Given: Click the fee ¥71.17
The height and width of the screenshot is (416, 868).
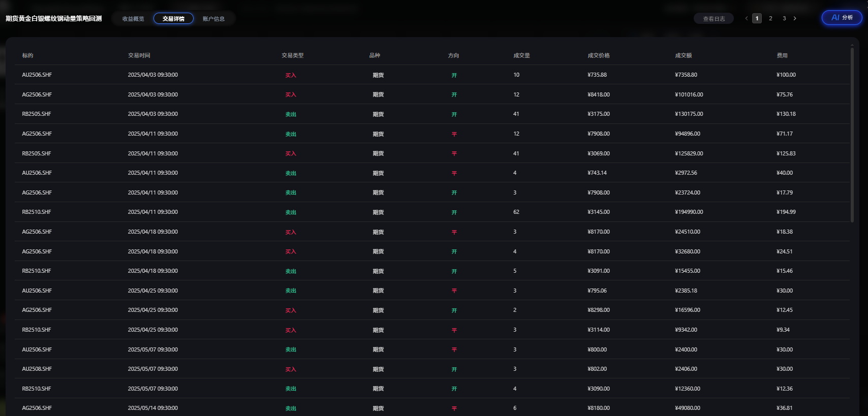Looking at the screenshot, I should pos(785,134).
